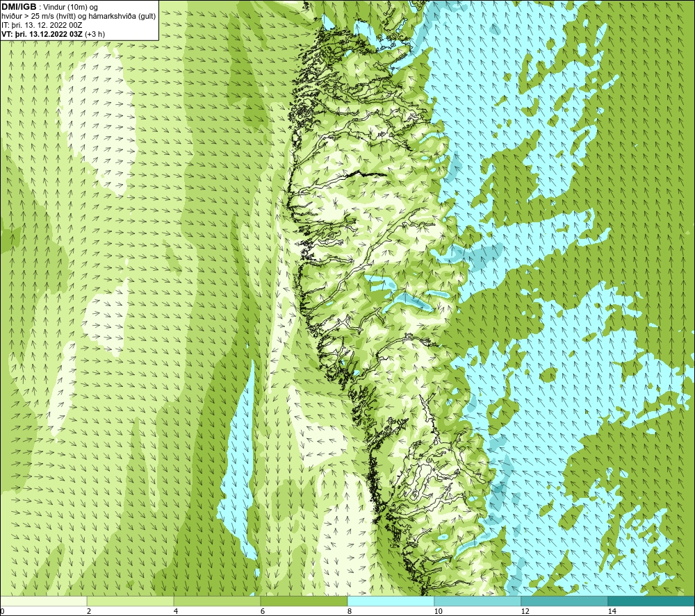Click the scale label '6'
The height and width of the screenshot is (616, 695).
(x=263, y=611)
